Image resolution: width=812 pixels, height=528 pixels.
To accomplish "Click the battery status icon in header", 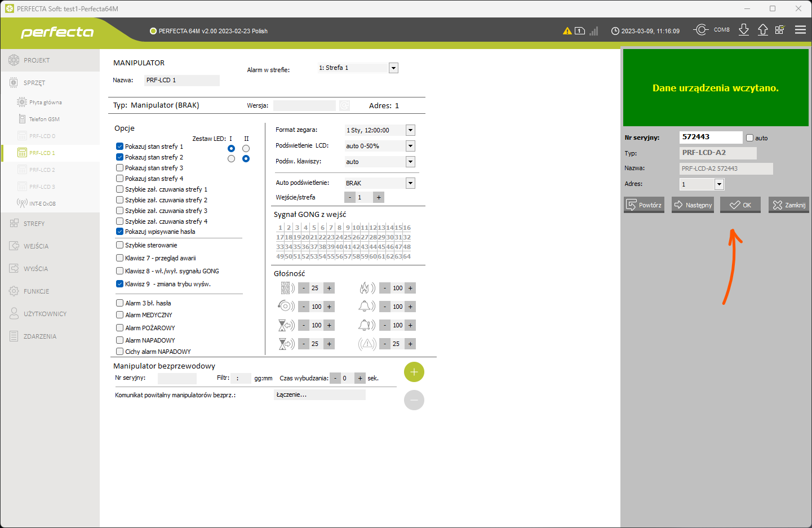I will pos(580,31).
